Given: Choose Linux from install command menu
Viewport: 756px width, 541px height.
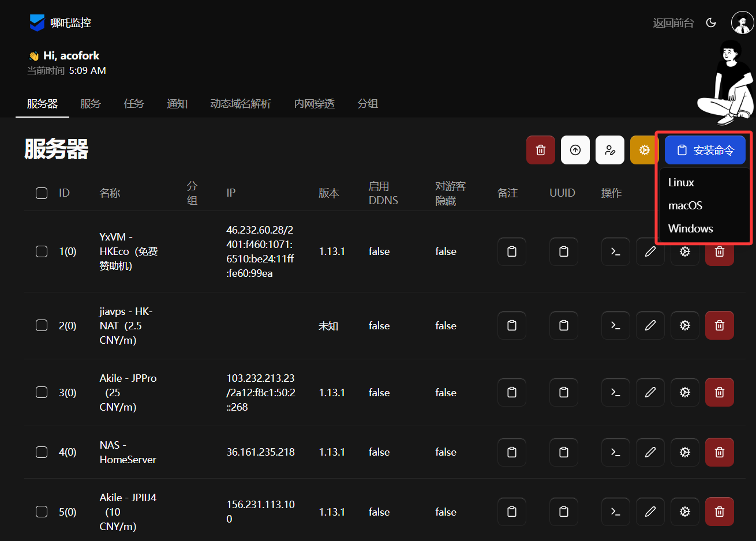Looking at the screenshot, I should coord(681,182).
